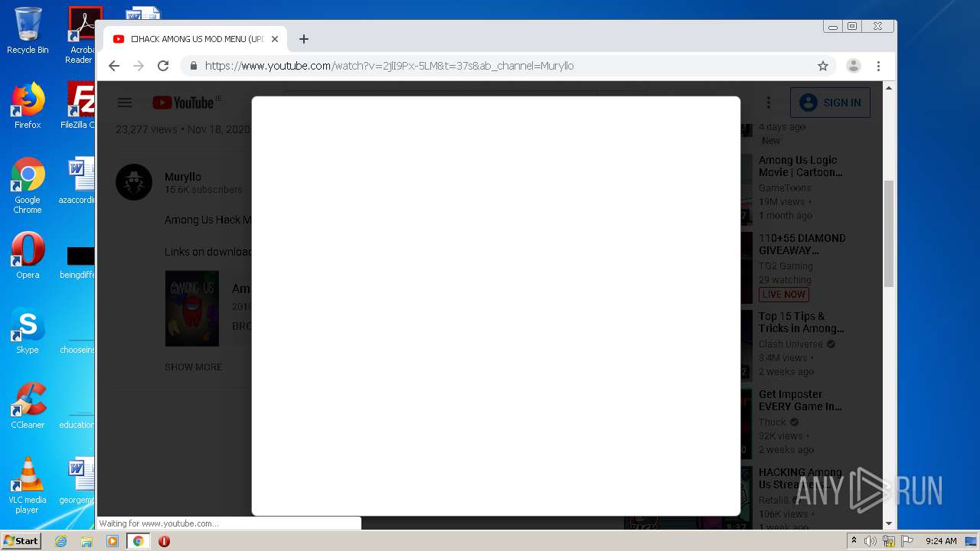Screen dimensions: 980x551
Task: Open Among Us game card thumbnail
Action: 192,308
